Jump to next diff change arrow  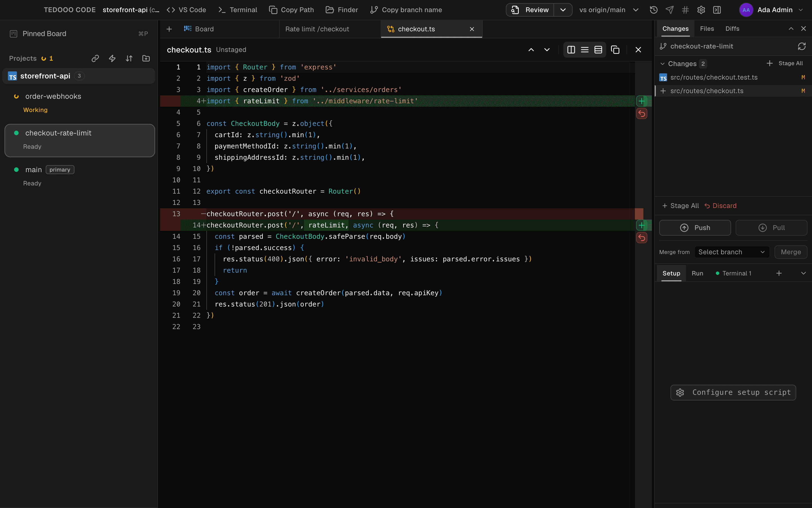(x=547, y=50)
